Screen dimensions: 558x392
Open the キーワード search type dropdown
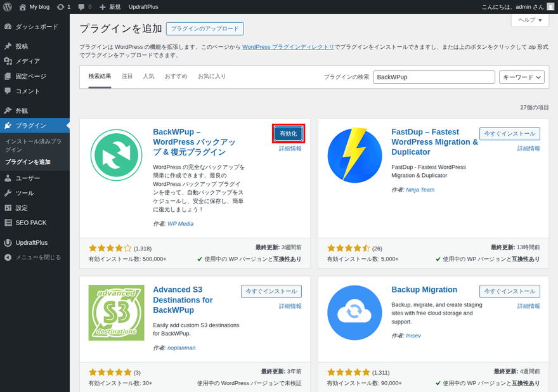[x=522, y=77]
